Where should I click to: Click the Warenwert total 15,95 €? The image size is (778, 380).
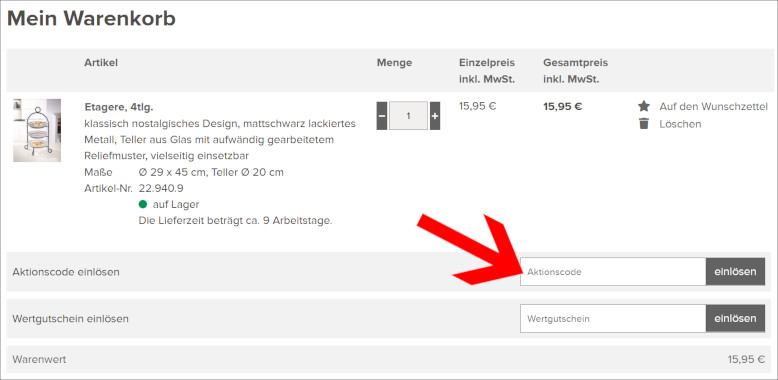click(x=746, y=360)
